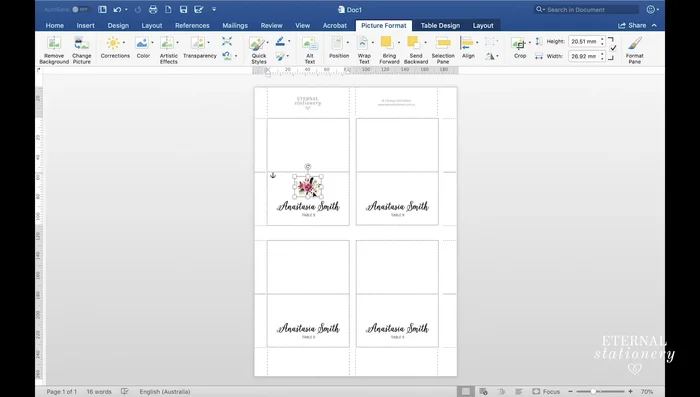The width and height of the screenshot is (700, 397).
Task: Toggle the lock aspect ratio checkbox
Action: point(613,48)
